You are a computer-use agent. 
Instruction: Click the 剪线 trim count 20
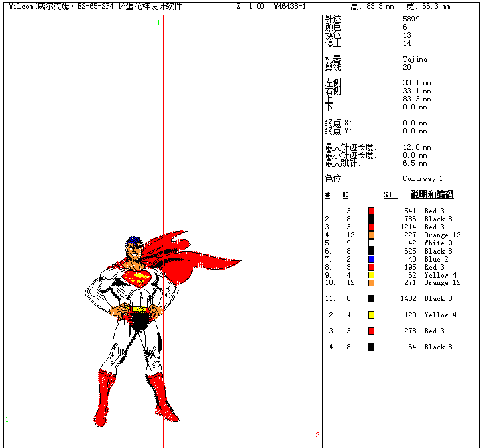pyautogui.click(x=407, y=67)
